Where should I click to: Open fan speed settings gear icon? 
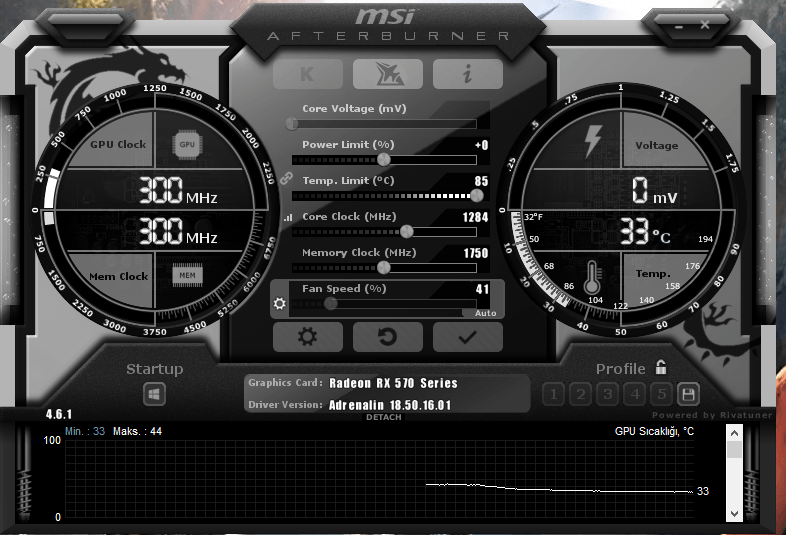pyautogui.click(x=280, y=303)
